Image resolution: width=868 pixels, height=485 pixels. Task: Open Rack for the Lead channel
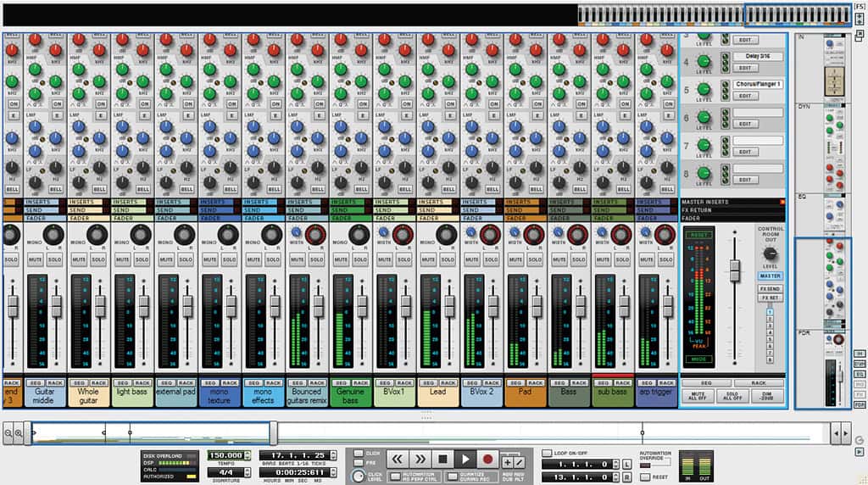click(448, 383)
